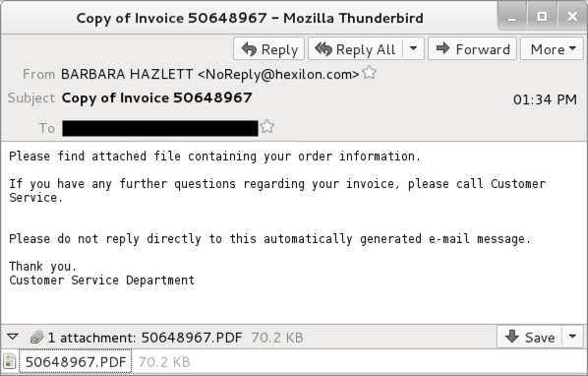Collapse the attachment list triangle
Viewport: 588px width, 376px height.
13,337
